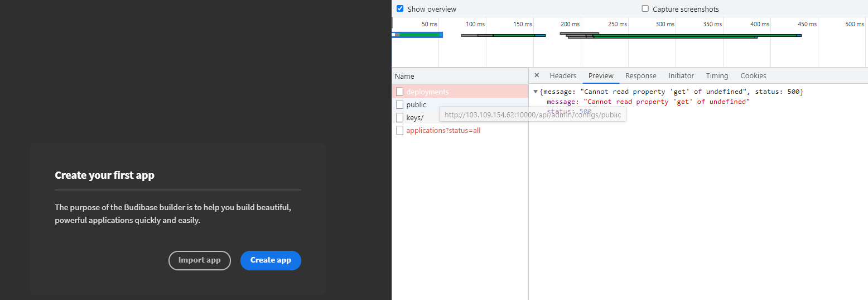Click the 50 ms timeline marker
The width and height of the screenshot is (868, 300).
(430, 24)
